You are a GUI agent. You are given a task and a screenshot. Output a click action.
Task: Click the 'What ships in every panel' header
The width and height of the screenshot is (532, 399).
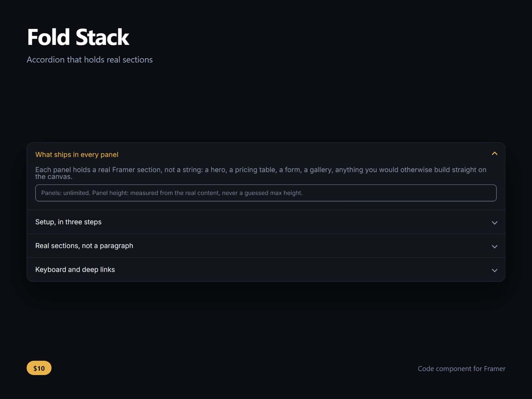[x=266, y=154]
